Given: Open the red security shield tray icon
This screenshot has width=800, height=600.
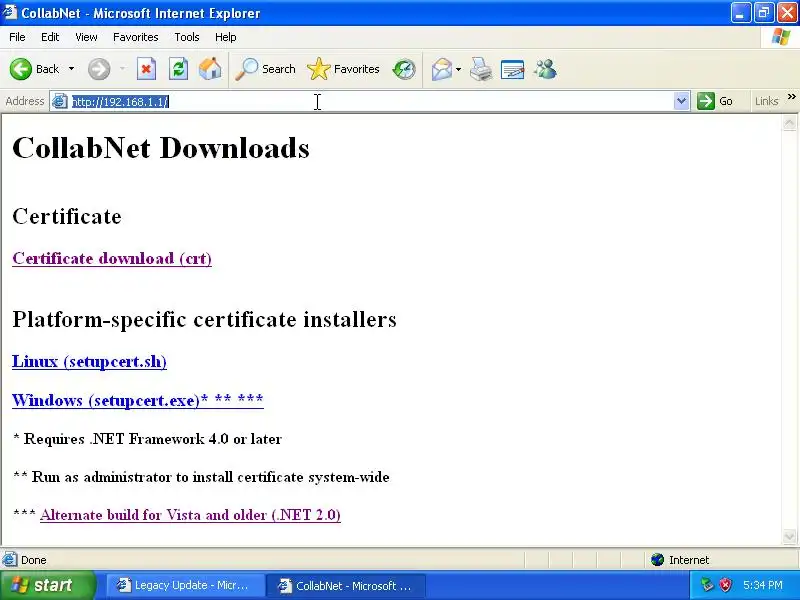Looking at the screenshot, I should coord(726,585).
